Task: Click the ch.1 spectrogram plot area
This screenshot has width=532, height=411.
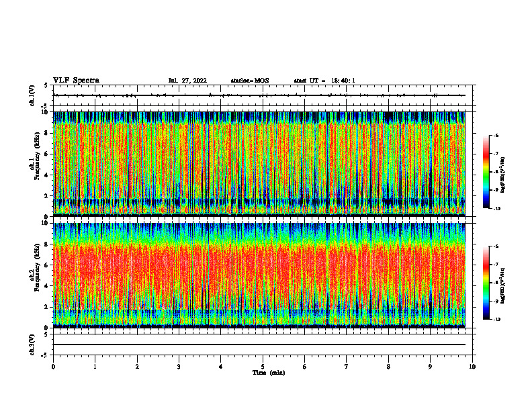Action: click(259, 164)
